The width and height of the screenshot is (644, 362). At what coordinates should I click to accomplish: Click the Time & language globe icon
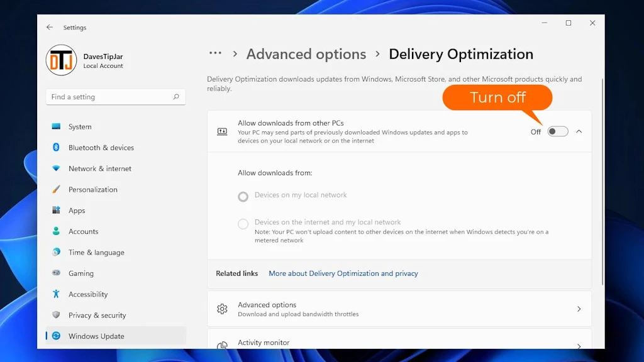(x=56, y=252)
